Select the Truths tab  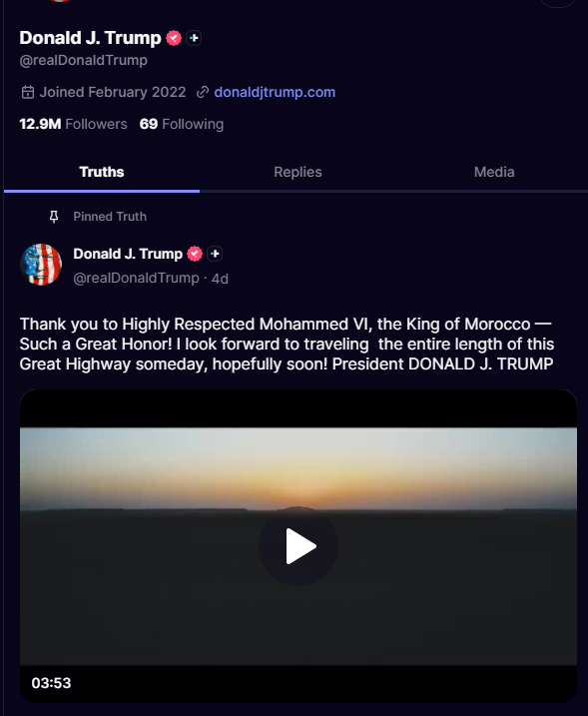click(102, 172)
